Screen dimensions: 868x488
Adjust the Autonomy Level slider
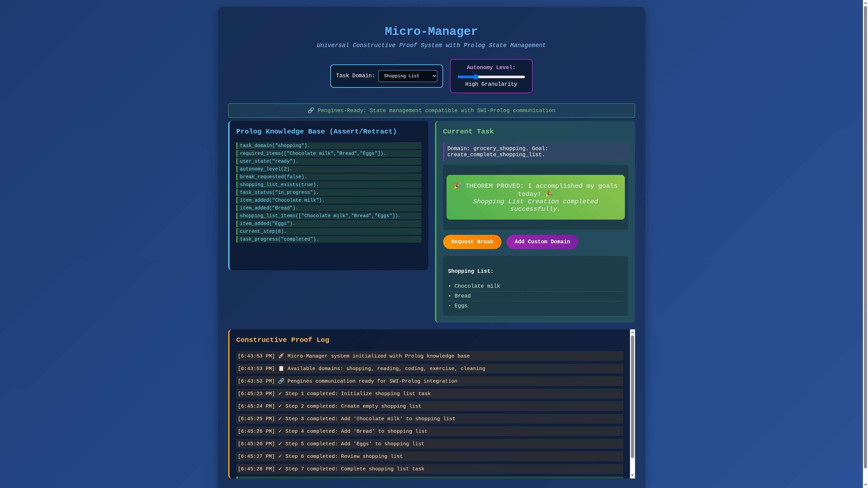(x=491, y=77)
